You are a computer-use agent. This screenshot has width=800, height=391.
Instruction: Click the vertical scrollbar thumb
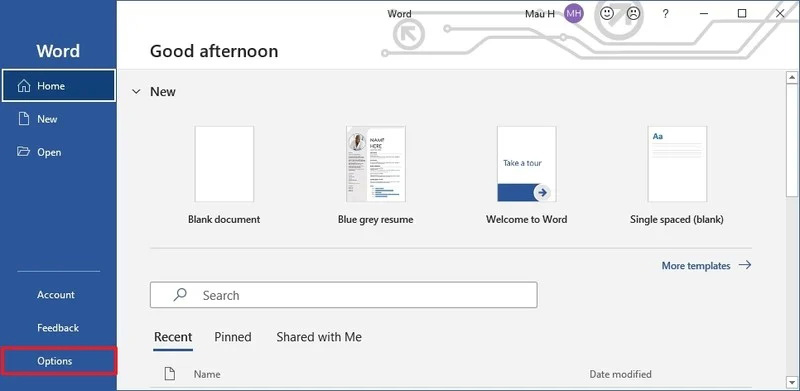tap(792, 140)
